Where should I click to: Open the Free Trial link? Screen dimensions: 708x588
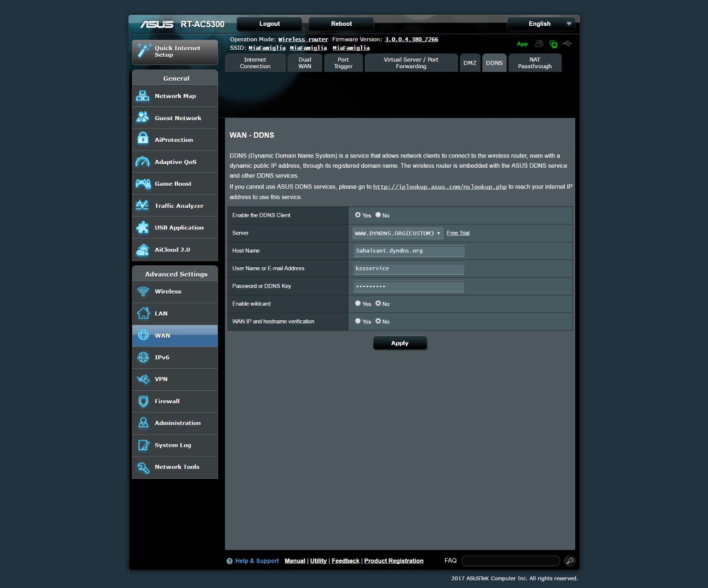[458, 233]
